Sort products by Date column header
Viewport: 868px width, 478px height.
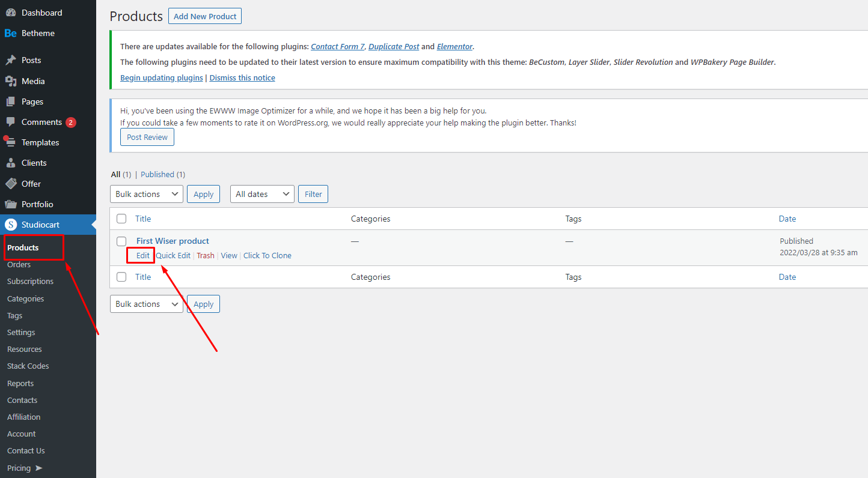(x=787, y=219)
